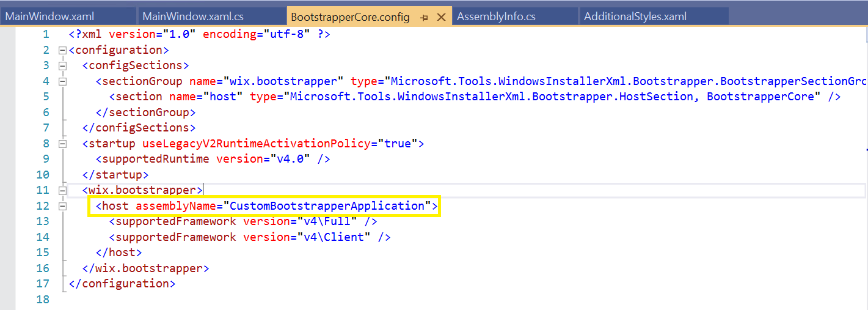Click line number 18 in the gutter
This screenshot has width=868, height=310.
pos(43,300)
